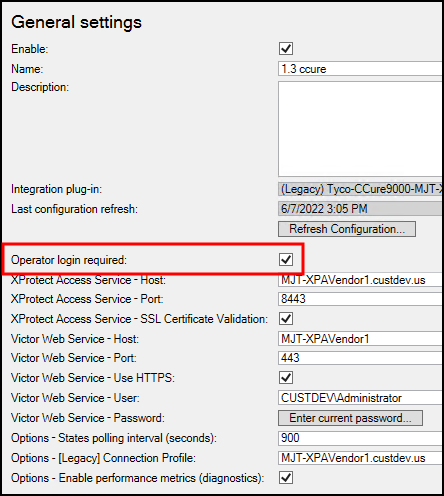Click the Enter current password button
This screenshot has width=444, height=496.
tap(350, 418)
